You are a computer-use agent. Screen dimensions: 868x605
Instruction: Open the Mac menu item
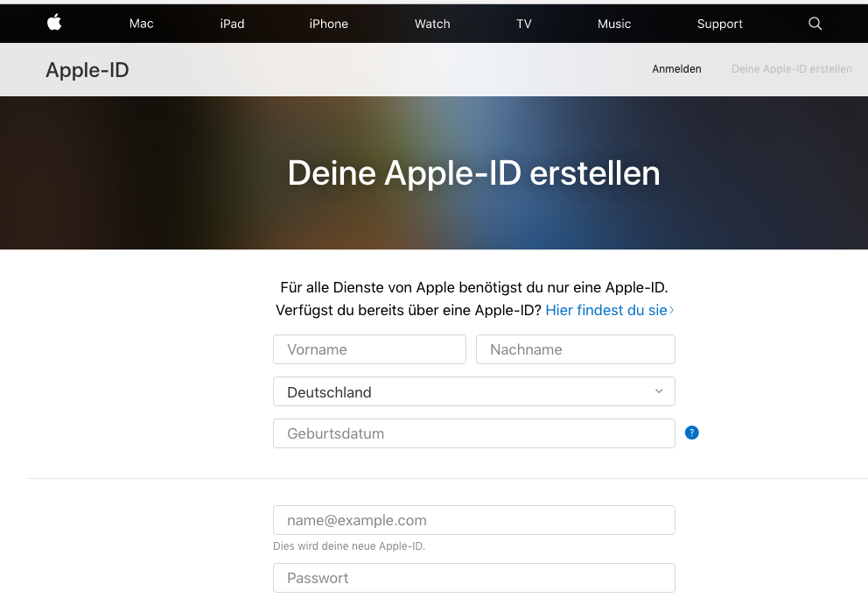tap(141, 24)
